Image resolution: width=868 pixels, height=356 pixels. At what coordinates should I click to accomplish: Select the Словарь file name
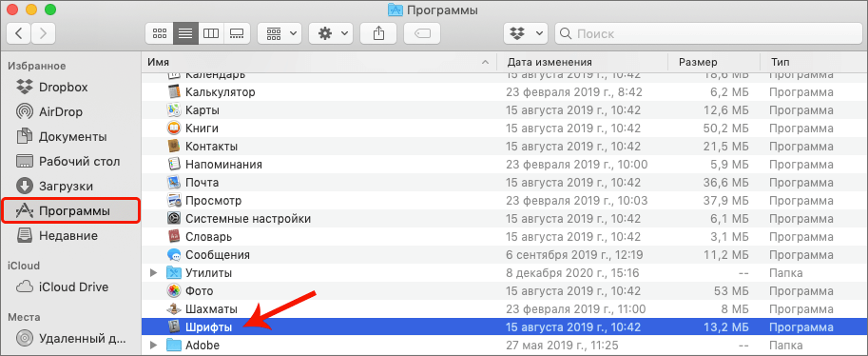point(208,237)
